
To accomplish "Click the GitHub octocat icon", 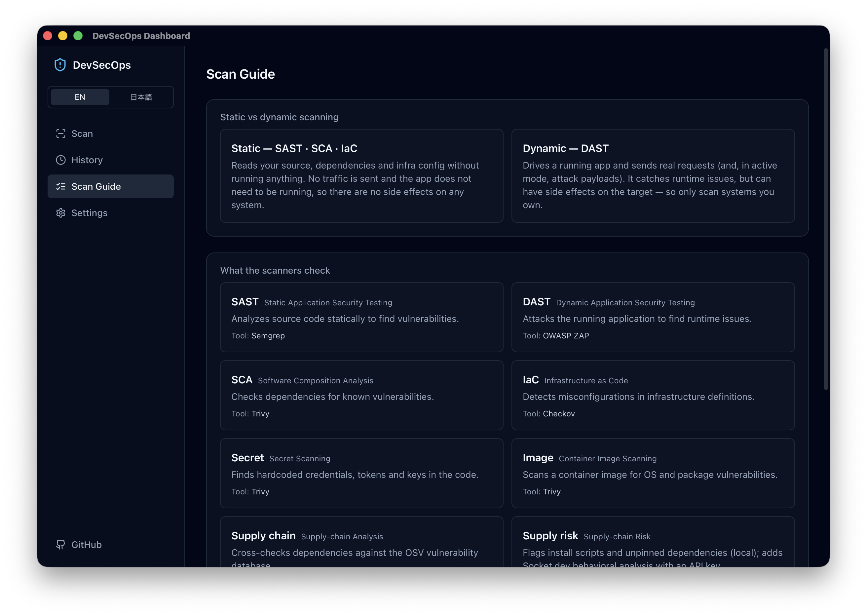I will click(61, 545).
